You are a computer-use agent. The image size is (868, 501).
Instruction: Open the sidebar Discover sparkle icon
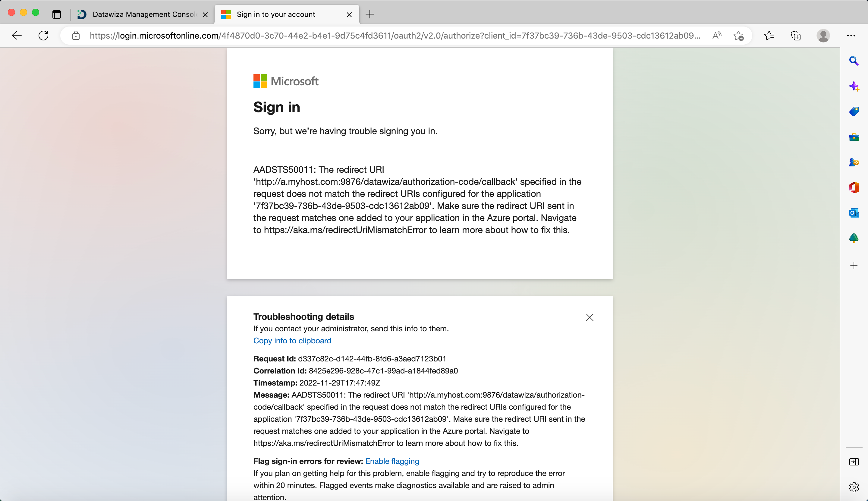click(x=854, y=86)
